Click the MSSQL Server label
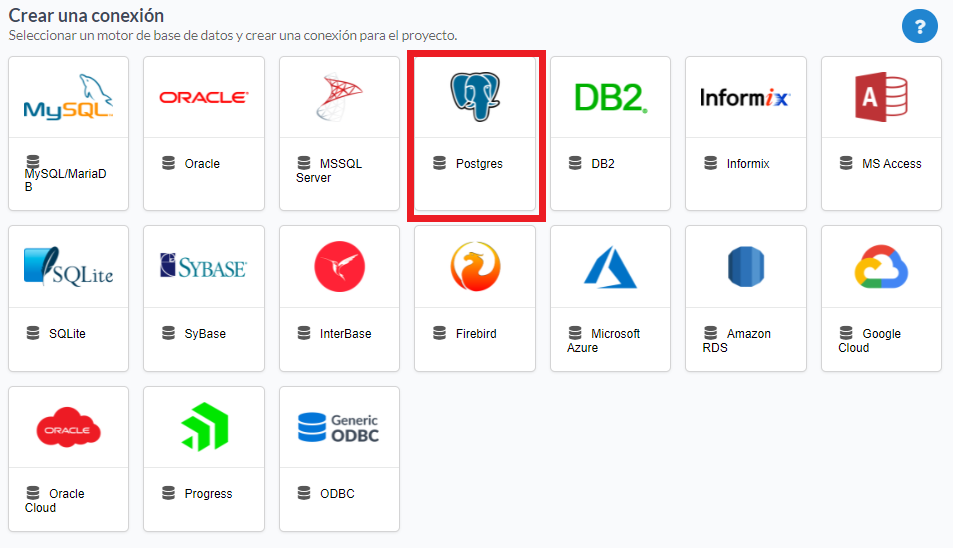This screenshot has height=548, width=953. [x=329, y=171]
